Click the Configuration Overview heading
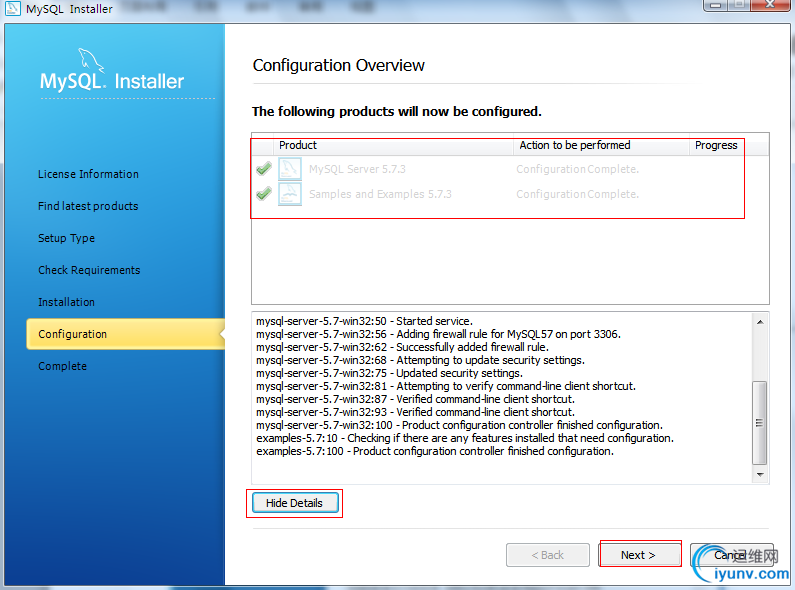 (338, 65)
